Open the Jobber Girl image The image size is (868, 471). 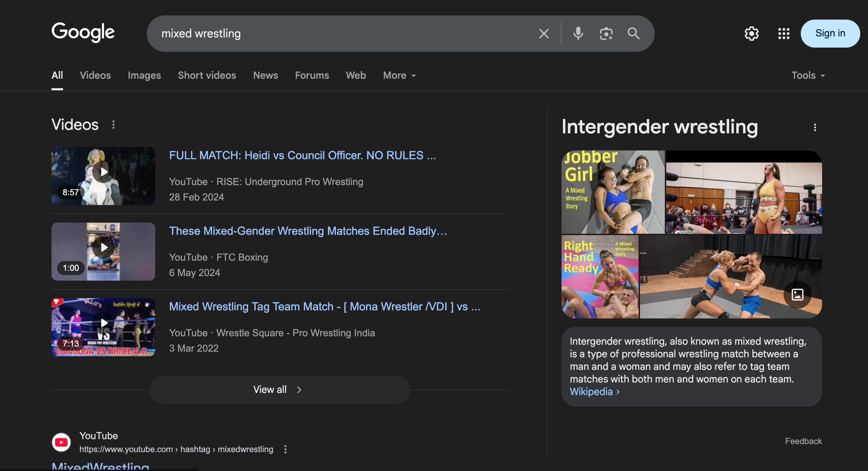[613, 192]
